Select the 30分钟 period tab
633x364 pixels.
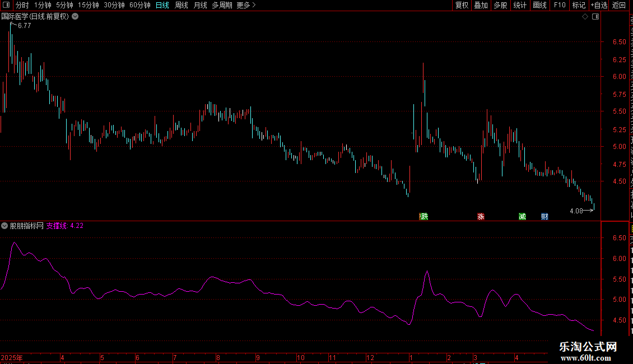point(114,5)
